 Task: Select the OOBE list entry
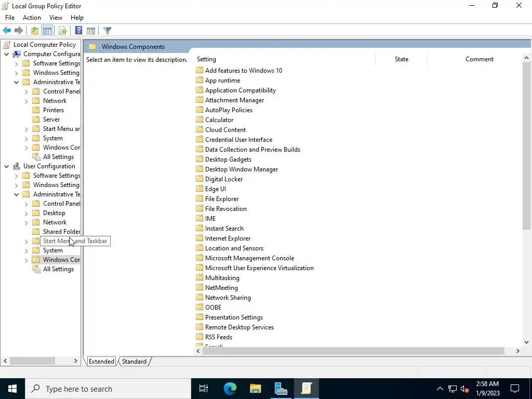[213, 308]
